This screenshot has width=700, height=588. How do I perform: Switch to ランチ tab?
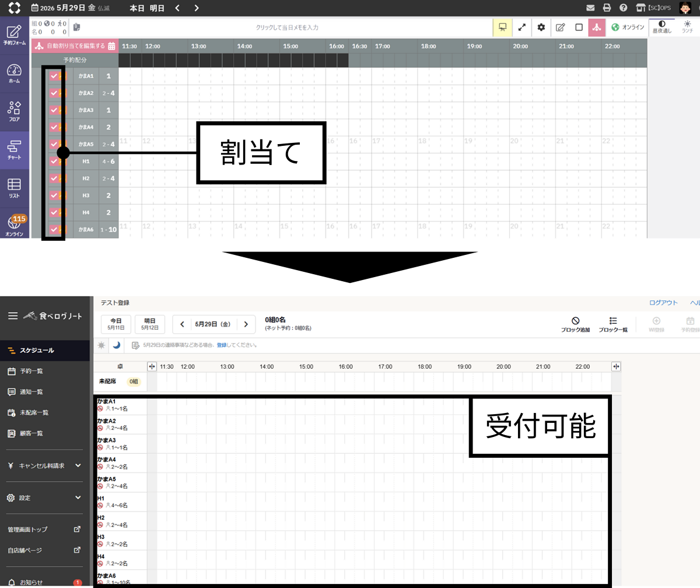click(688, 27)
